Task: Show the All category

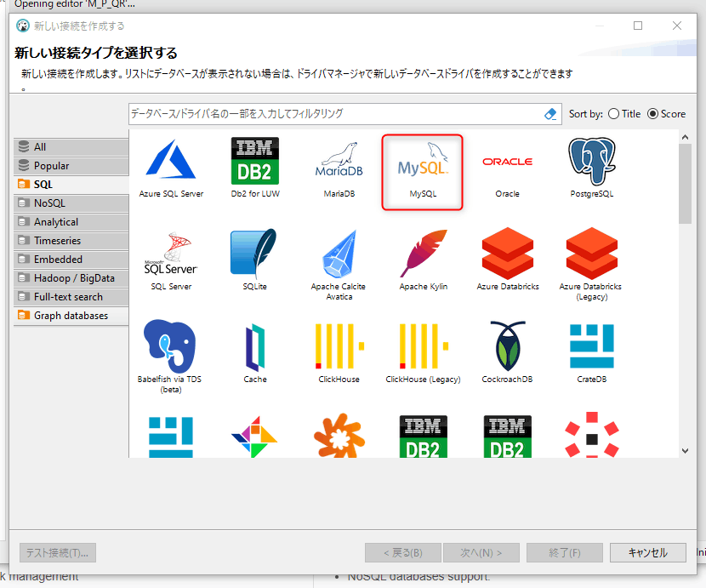Action: click(x=71, y=147)
